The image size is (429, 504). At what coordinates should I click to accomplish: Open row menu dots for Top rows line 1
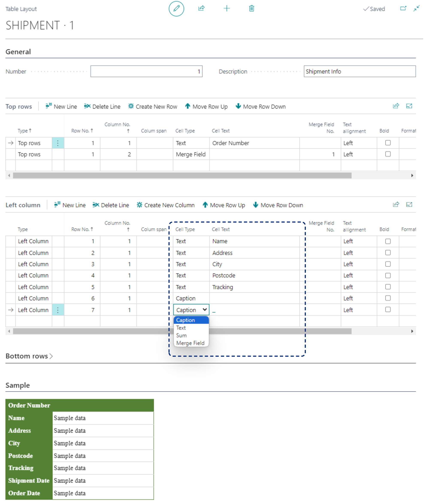pos(58,143)
